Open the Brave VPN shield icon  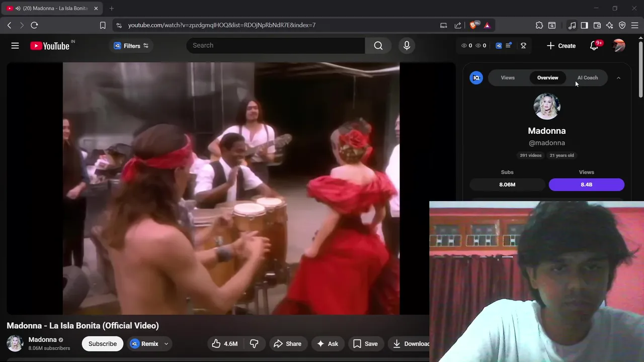622,25
